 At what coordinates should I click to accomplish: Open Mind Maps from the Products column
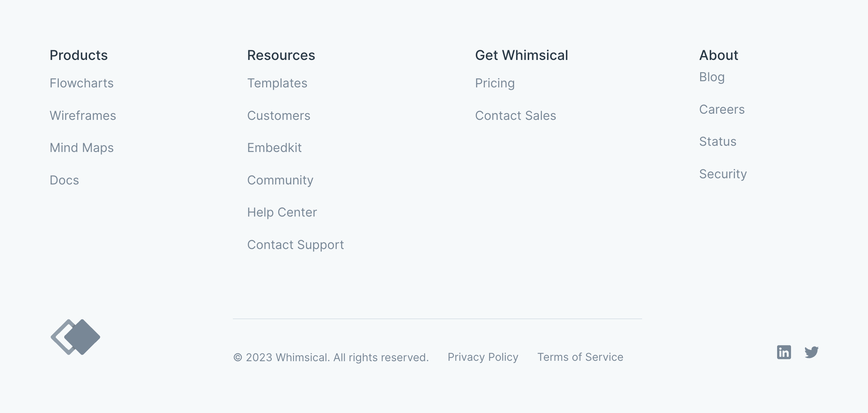[81, 147]
